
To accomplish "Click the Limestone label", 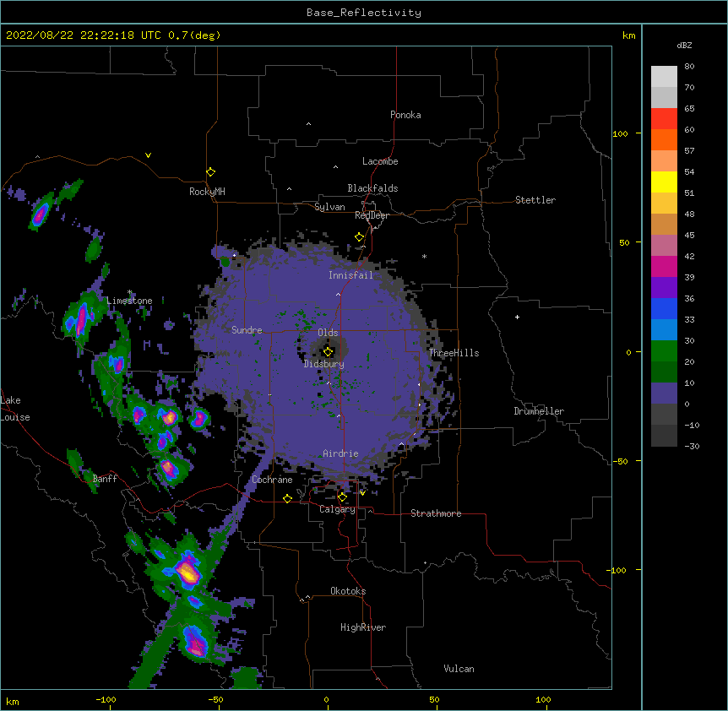I will click(x=129, y=301).
